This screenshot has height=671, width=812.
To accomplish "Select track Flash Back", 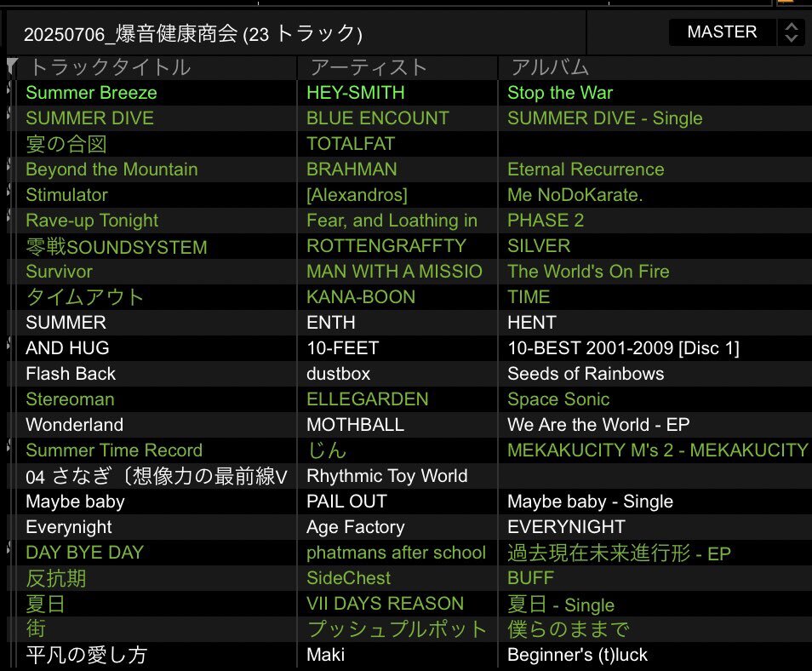I will click(71, 374).
